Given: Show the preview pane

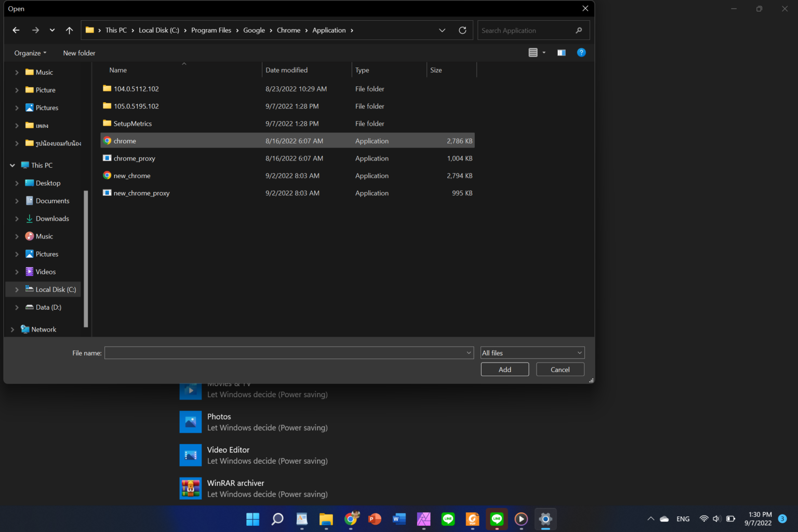Looking at the screenshot, I should (561, 52).
